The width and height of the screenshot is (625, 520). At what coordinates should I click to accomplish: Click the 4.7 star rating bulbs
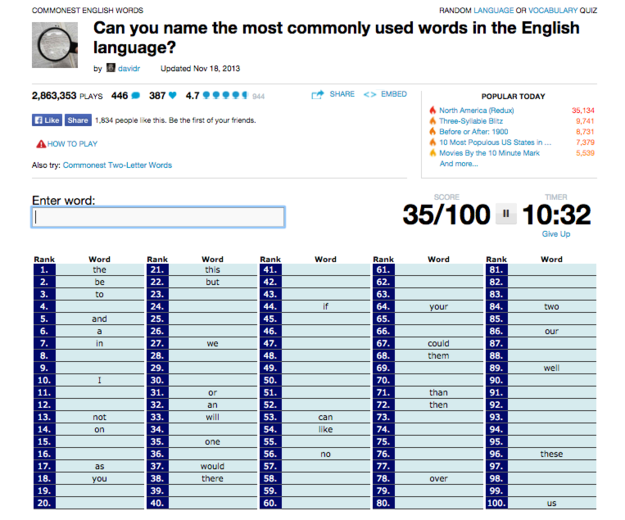225,95
